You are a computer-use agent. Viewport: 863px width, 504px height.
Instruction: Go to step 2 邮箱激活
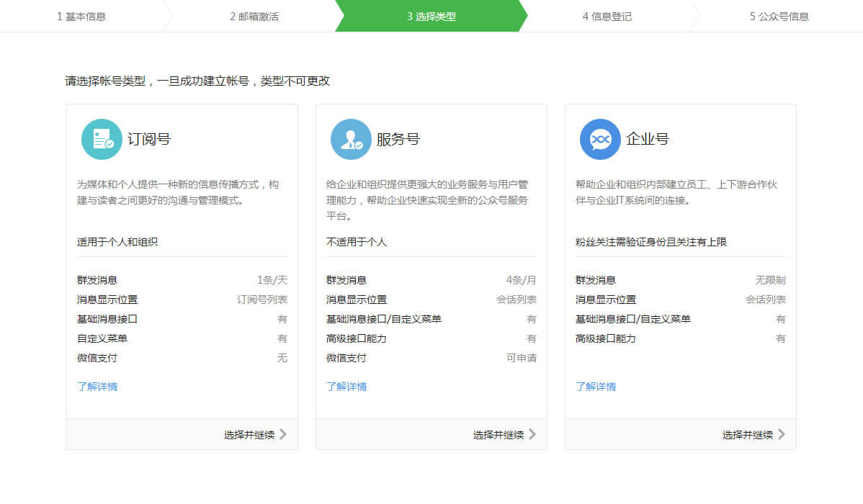click(254, 16)
